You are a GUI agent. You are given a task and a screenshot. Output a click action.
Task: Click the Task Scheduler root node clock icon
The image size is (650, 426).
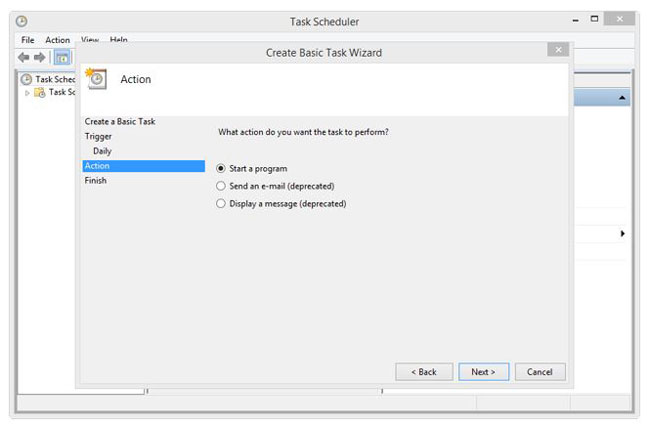26,79
